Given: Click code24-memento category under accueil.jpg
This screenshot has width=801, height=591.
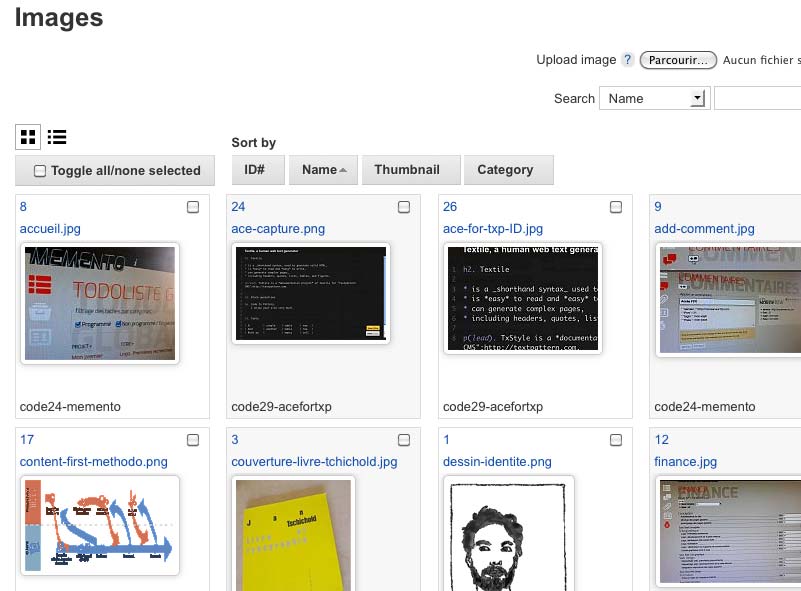Looking at the screenshot, I should pyautogui.click(x=70, y=407).
